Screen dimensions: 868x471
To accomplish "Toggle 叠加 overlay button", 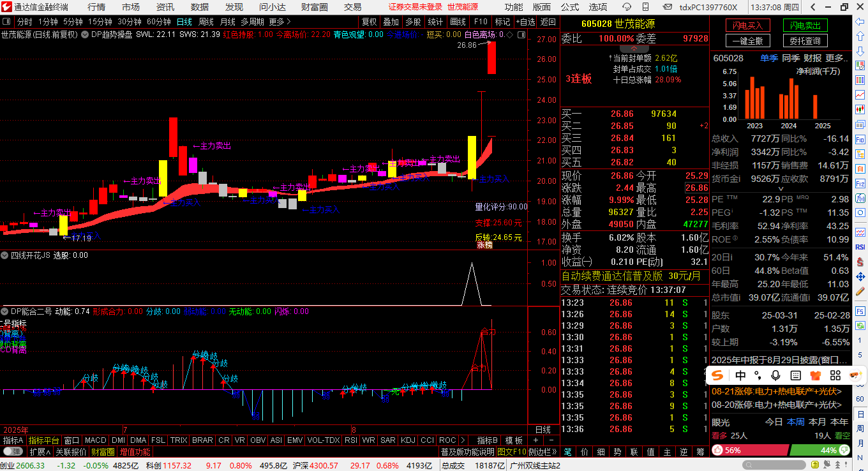I will point(391,21).
